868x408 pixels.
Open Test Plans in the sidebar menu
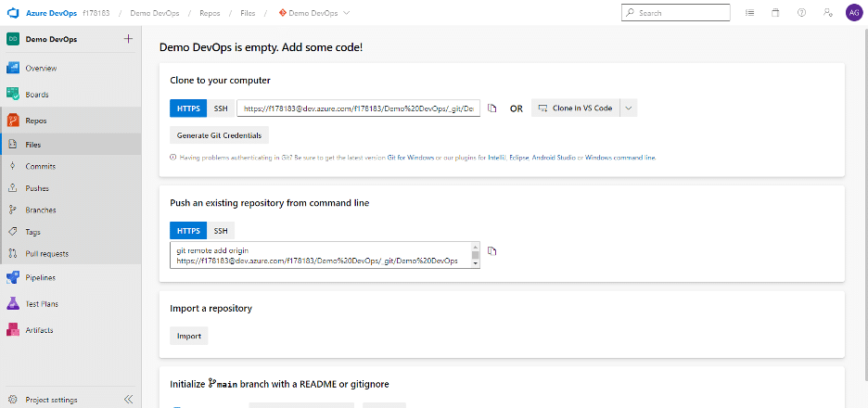tap(42, 303)
